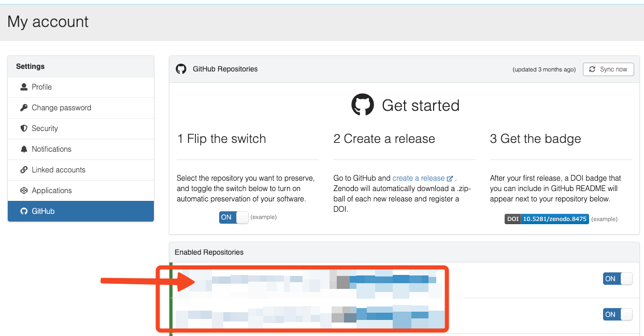This screenshot has width=644, height=336.
Task: Go to Linked accounts settings
Action: tap(59, 170)
